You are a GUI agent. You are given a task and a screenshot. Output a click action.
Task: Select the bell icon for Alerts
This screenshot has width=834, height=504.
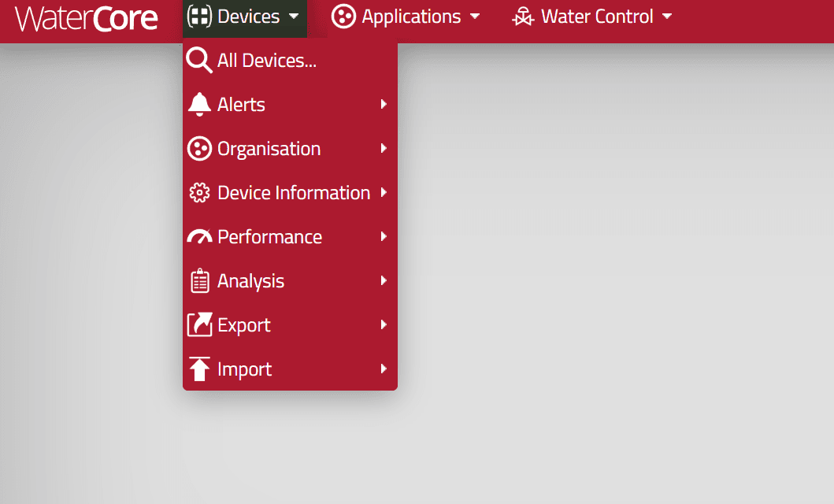tap(198, 104)
